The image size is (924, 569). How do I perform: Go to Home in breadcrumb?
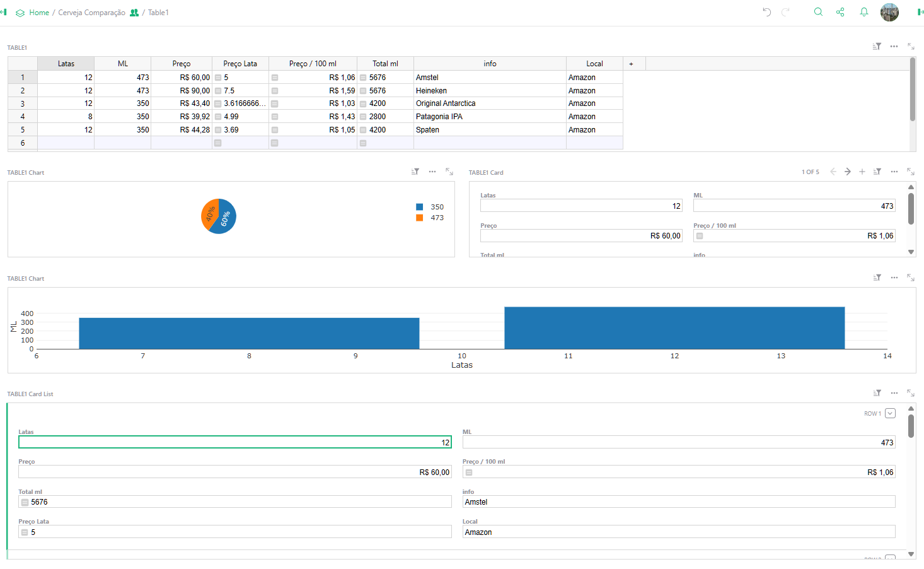(39, 13)
